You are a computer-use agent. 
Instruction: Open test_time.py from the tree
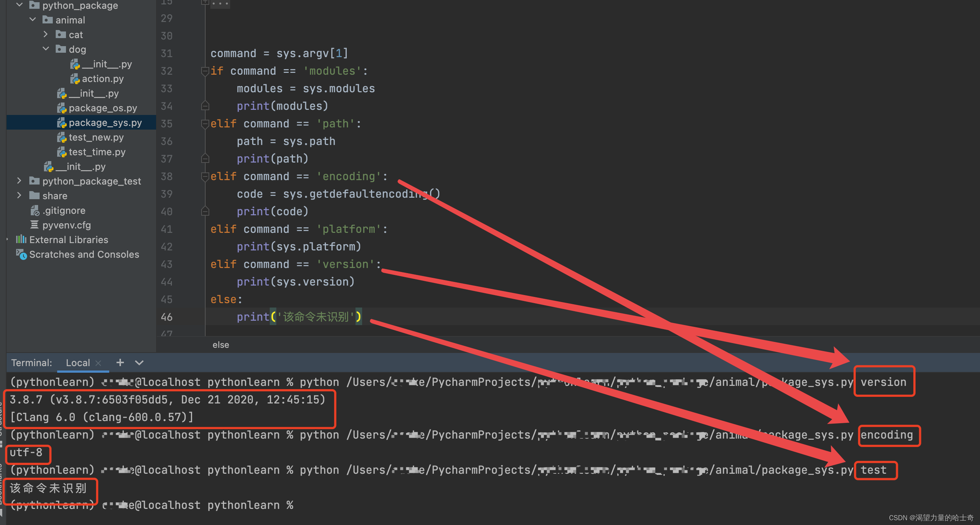coord(97,152)
